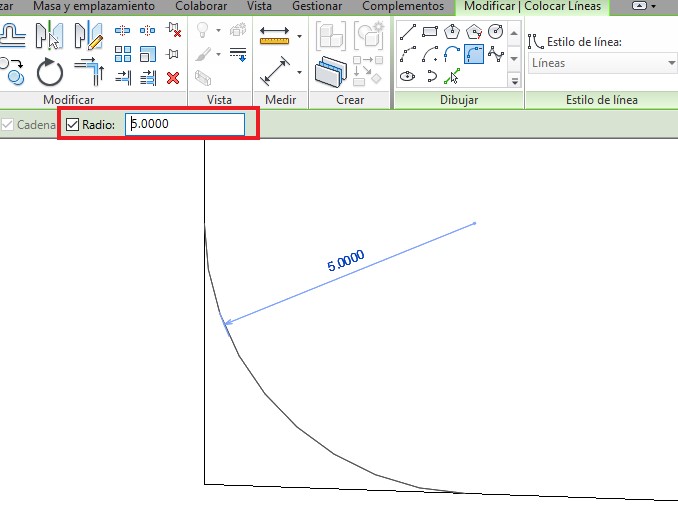
Task: Select the Ellipse draw tool
Action: pos(408,76)
